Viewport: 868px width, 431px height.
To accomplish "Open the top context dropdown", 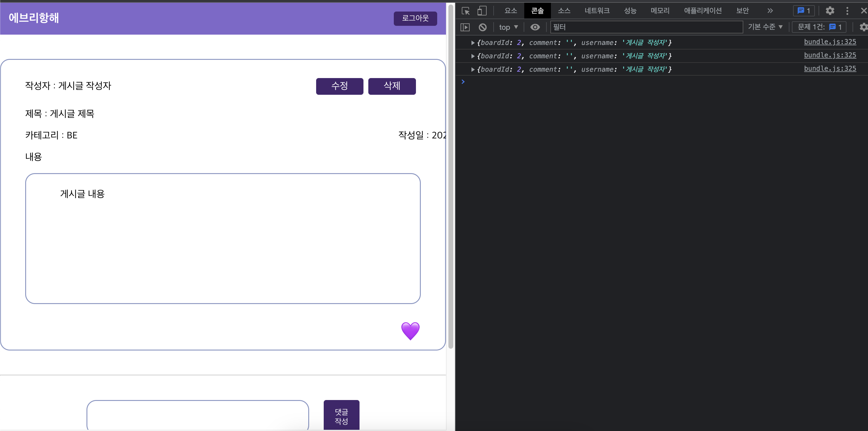I will coord(508,27).
